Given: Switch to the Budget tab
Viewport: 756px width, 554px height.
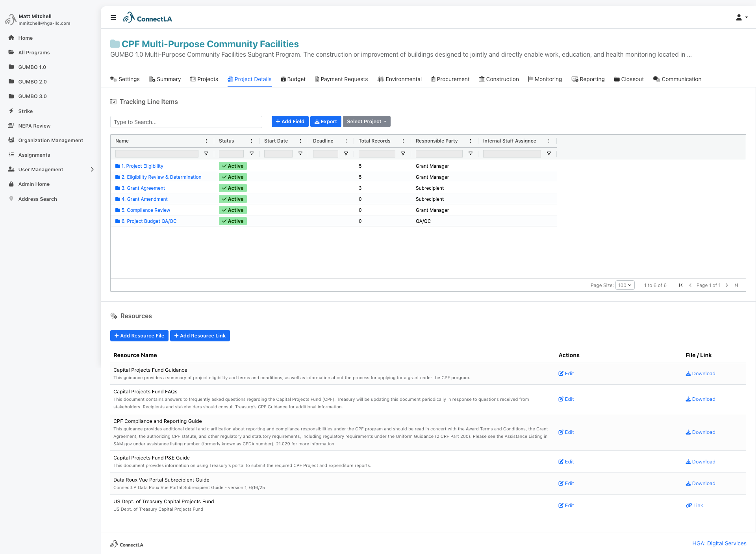Looking at the screenshot, I should 293,79.
